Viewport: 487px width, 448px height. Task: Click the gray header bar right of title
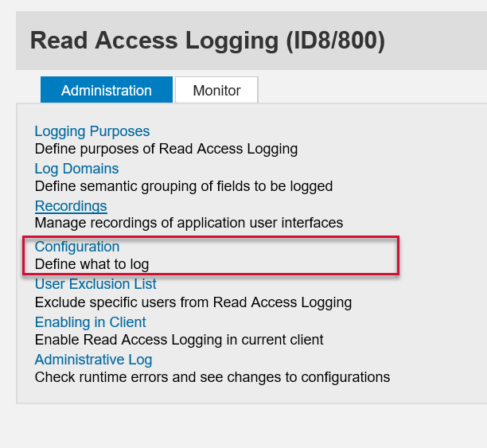click(438, 41)
